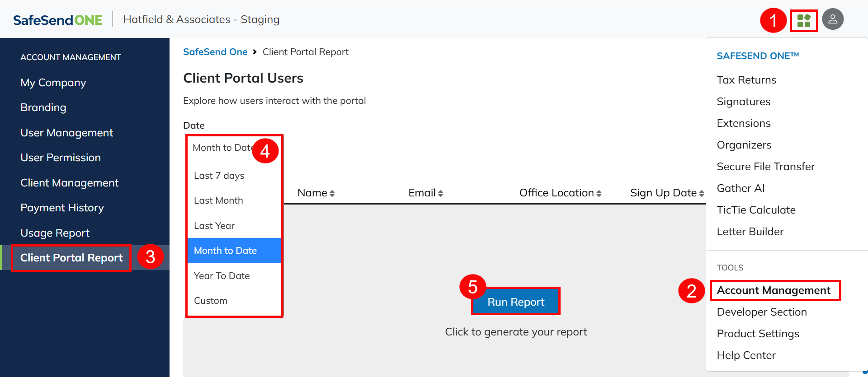
Task: Navigate to User Management sidebar item
Action: tap(66, 133)
